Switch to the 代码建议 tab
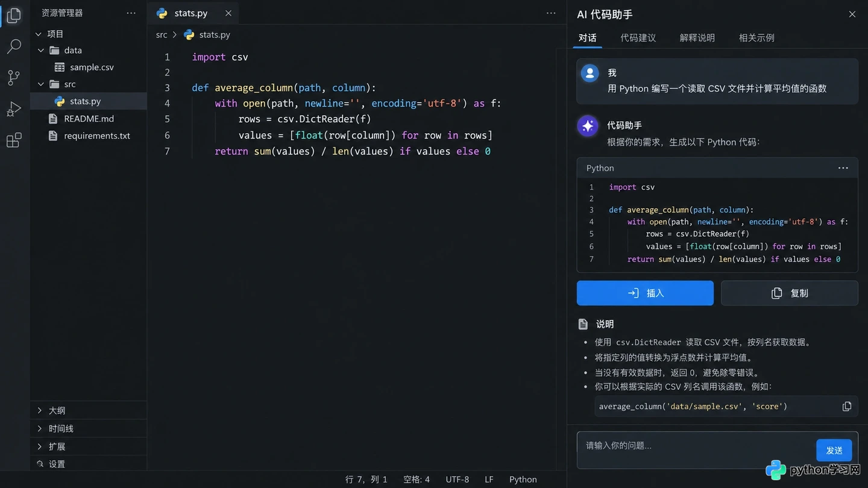 click(638, 37)
